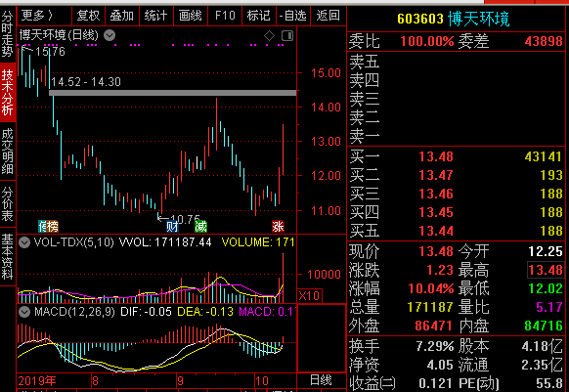Select the 成交明细 side tab
Image resolution: width=569 pixels, height=392 pixels.
[7, 152]
